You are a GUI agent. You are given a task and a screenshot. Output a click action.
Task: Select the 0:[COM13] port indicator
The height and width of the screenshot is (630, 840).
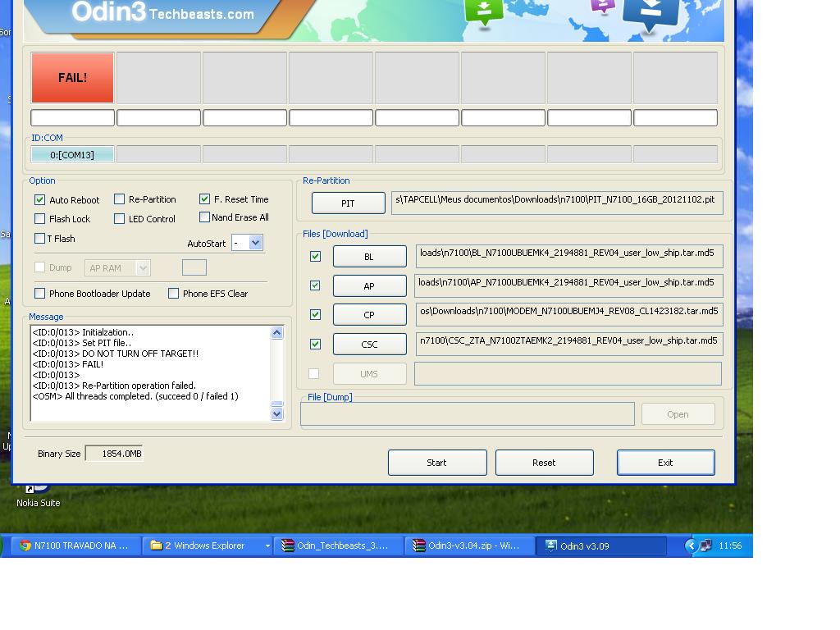pos(72,155)
